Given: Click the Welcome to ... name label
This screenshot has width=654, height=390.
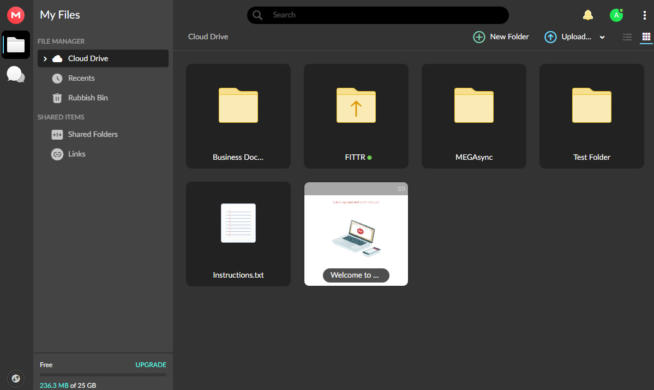Looking at the screenshot, I should 356,275.
